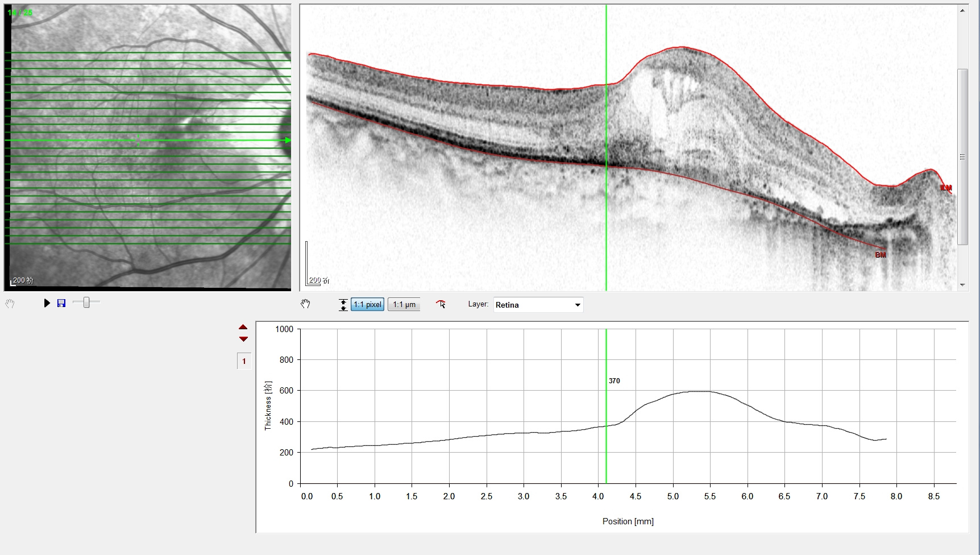Image resolution: width=980 pixels, height=555 pixels.
Task: Click the OCT scan scrollbar up arrow
Action: tap(962, 10)
